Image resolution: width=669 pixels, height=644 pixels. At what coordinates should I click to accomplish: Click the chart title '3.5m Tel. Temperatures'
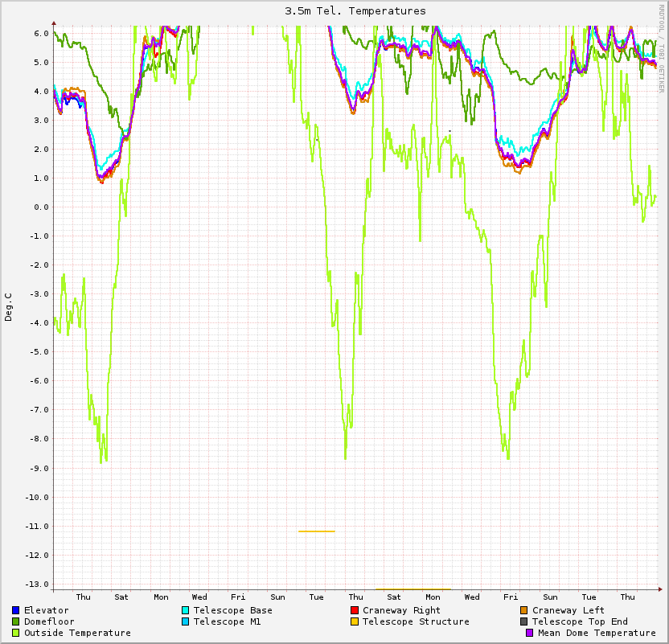point(355,11)
